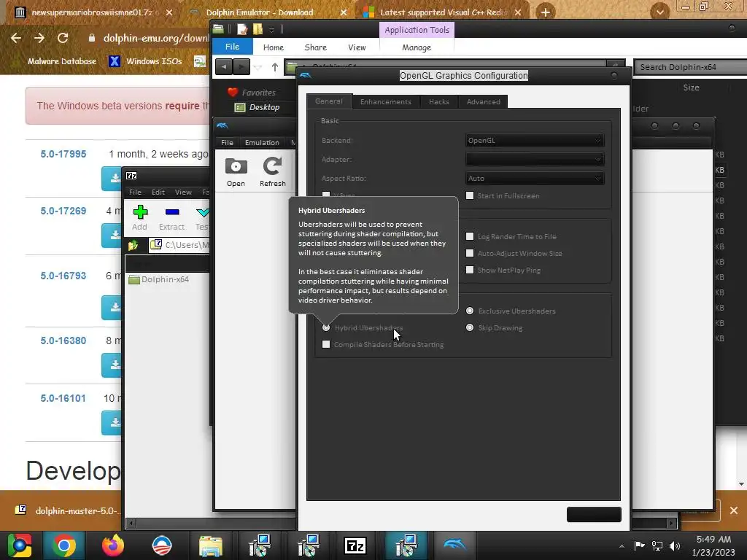Open the Manage ribbon tab in Explorer

[417, 47]
